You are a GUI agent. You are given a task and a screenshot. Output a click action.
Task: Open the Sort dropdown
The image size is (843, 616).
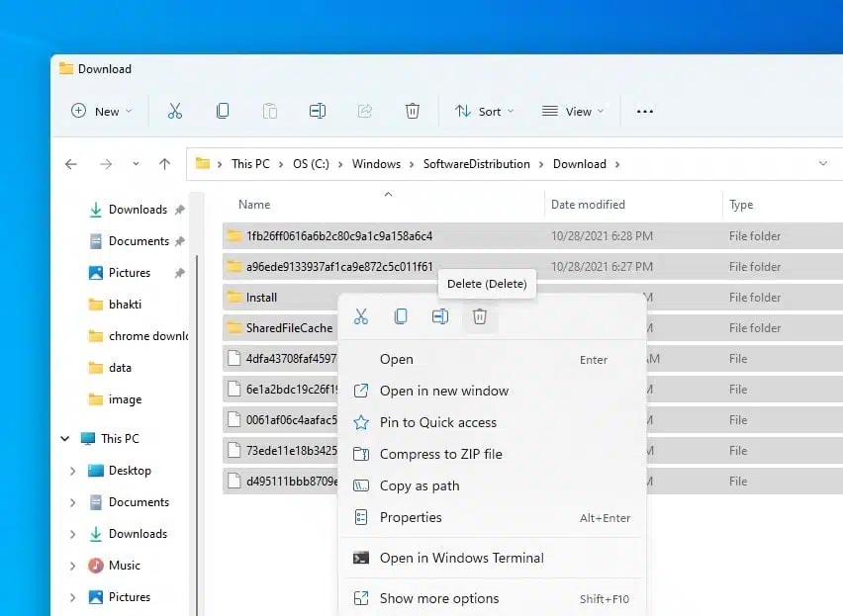(485, 111)
